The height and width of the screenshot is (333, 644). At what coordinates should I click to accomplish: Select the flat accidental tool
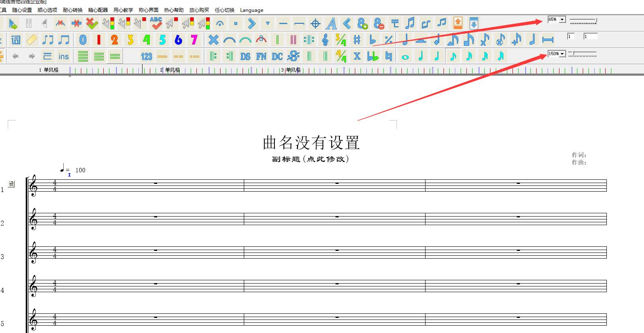[372, 40]
